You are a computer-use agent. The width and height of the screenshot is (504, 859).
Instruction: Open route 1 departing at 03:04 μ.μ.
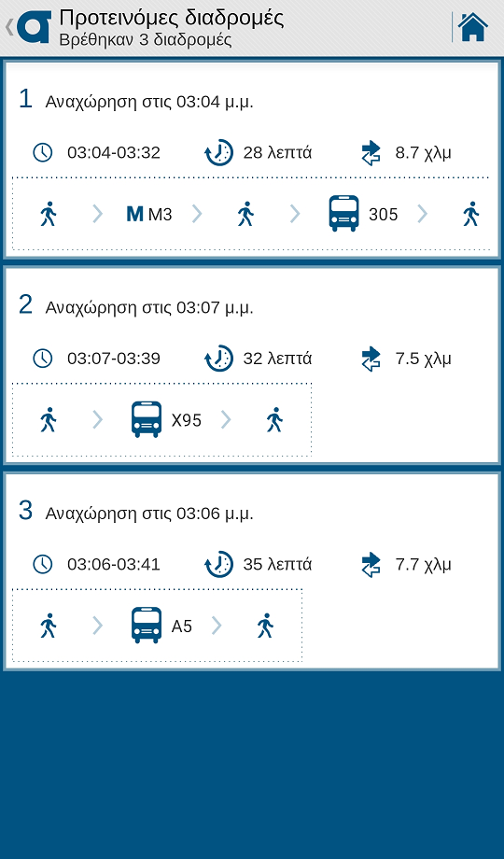tap(251, 160)
